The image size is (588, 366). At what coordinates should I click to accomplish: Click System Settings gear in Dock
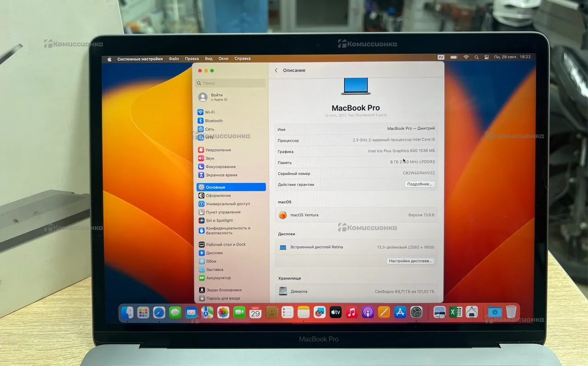point(416,313)
